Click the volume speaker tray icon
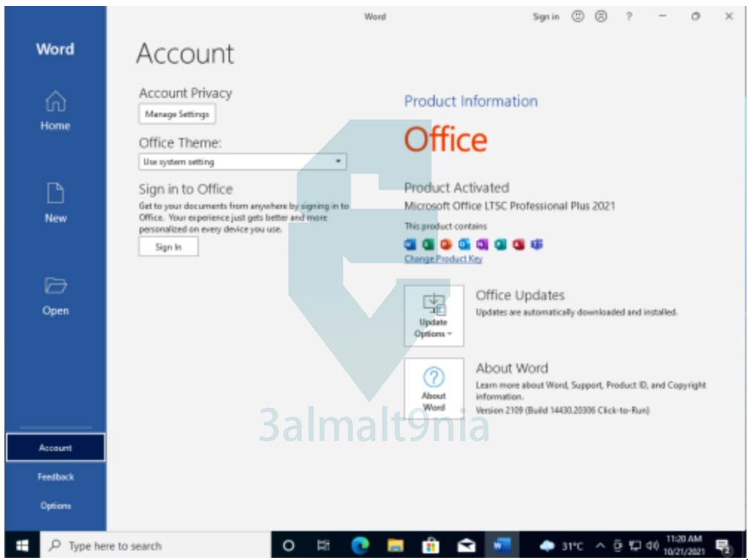The height and width of the screenshot is (560, 748). [652, 546]
